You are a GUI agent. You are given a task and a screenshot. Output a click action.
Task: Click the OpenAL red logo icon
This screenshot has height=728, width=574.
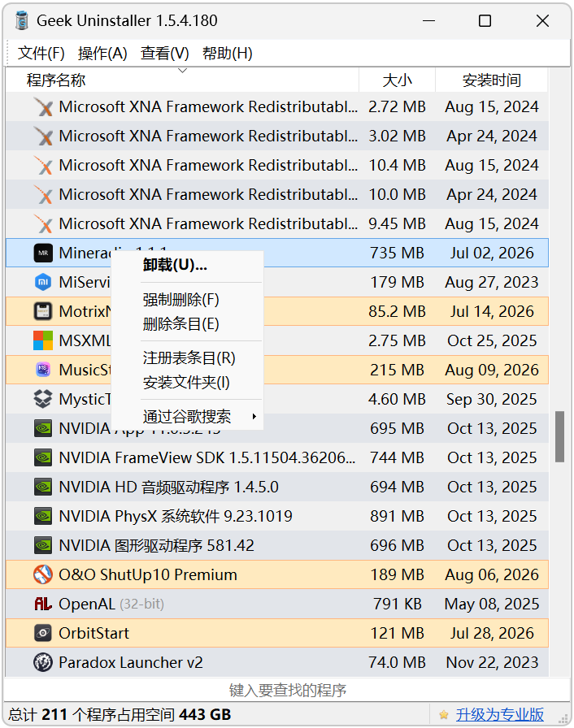pos(43,604)
